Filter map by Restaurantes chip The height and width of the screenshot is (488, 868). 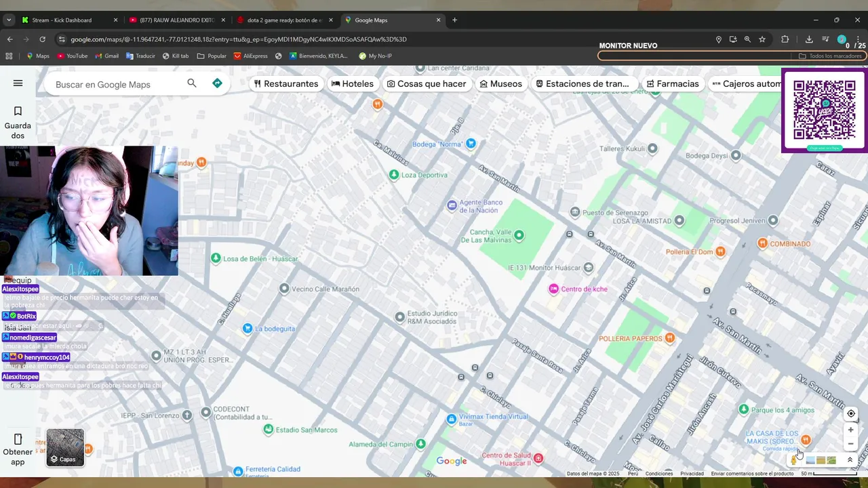[x=286, y=84]
